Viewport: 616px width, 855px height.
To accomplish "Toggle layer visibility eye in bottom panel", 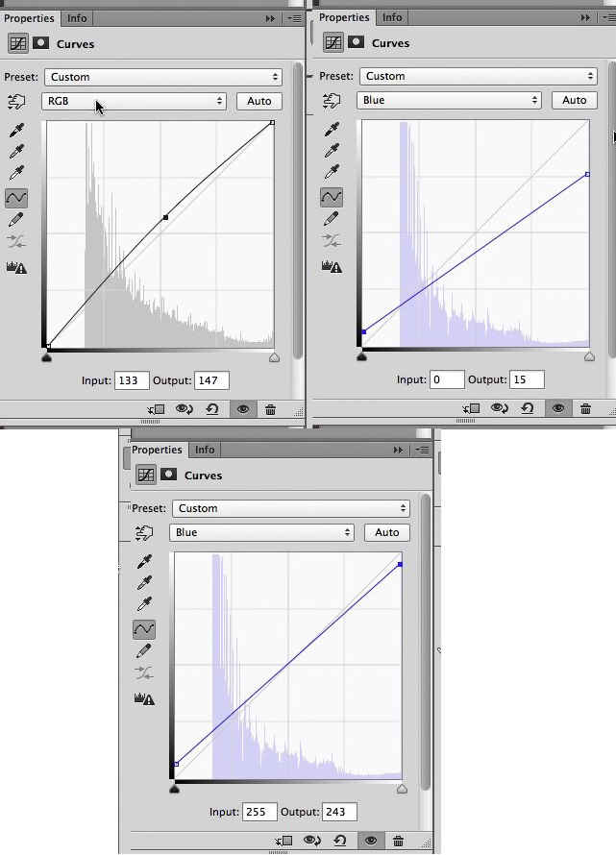I will 371,841.
